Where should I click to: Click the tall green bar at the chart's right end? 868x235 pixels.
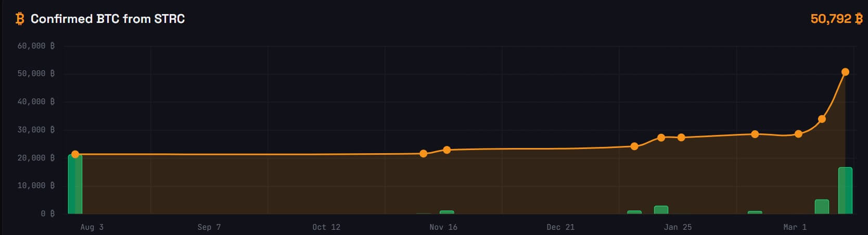[845, 191]
